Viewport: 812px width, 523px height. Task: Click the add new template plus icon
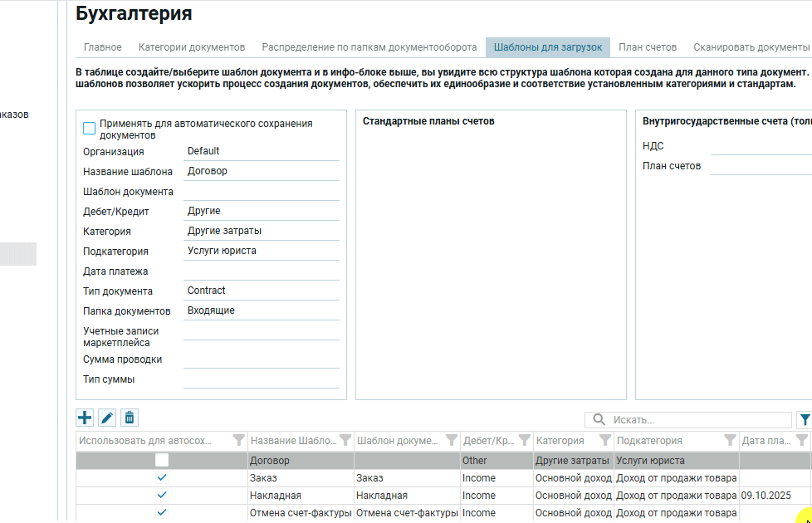(85, 418)
